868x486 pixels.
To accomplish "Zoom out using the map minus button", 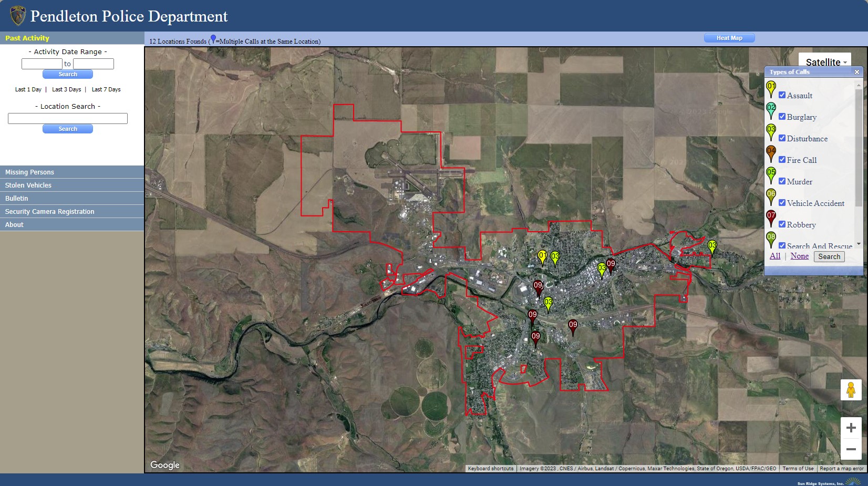I will (851, 450).
